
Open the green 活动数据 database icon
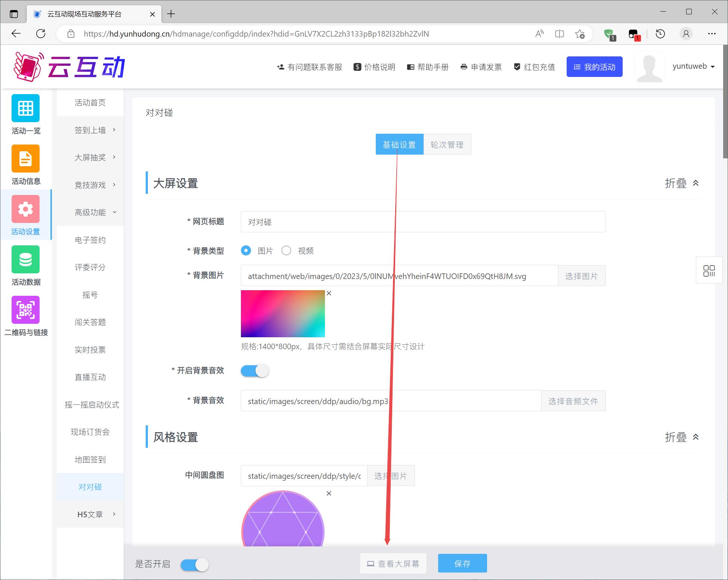[25, 260]
